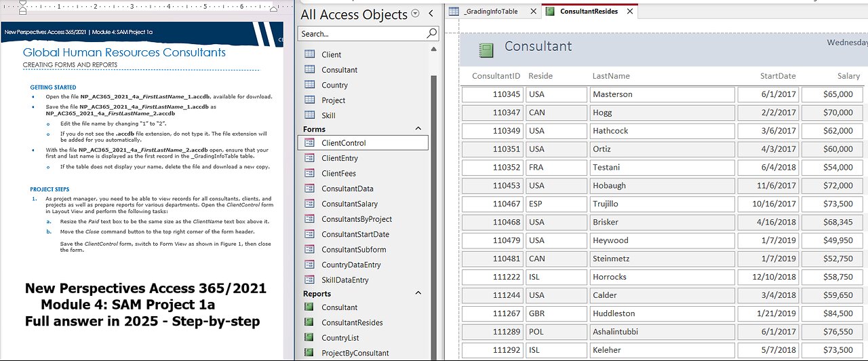Click the LastName column header
This screenshot has width=868, height=361.
(611, 76)
